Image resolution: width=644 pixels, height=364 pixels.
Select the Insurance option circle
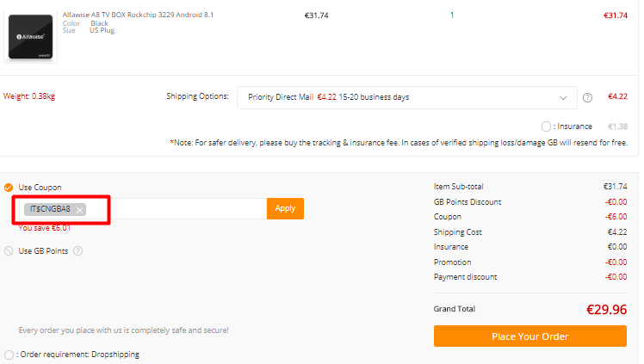click(546, 126)
